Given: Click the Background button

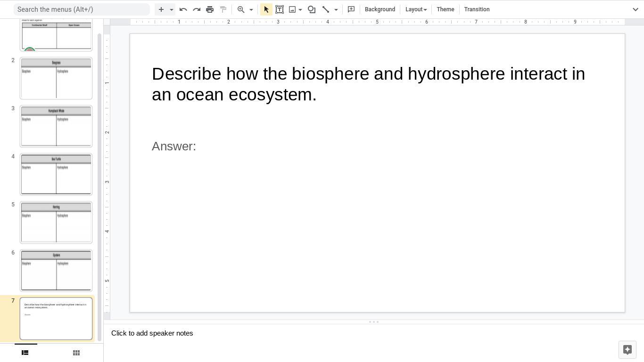Looking at the screenshot, I should (380, 9).
